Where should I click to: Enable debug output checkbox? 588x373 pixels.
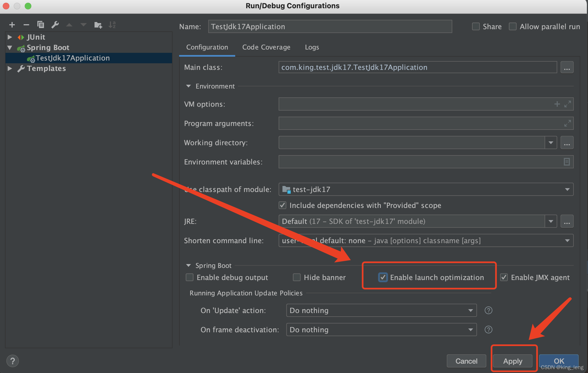click(x=190, y=277)
